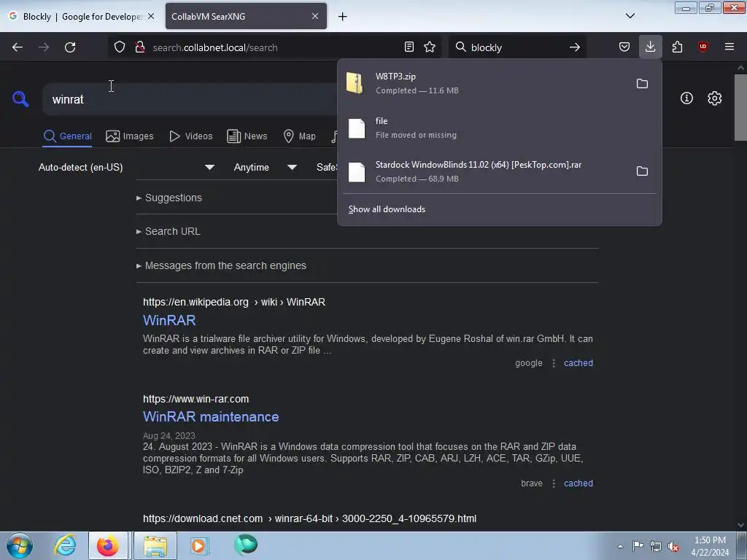Close the CollabVM SearXNG tab

315,16
